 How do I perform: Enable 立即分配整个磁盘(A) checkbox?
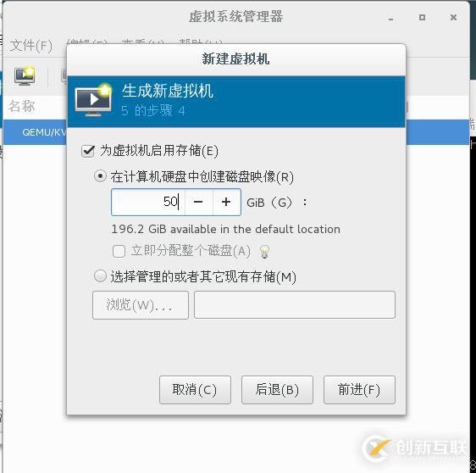[119, 251]
